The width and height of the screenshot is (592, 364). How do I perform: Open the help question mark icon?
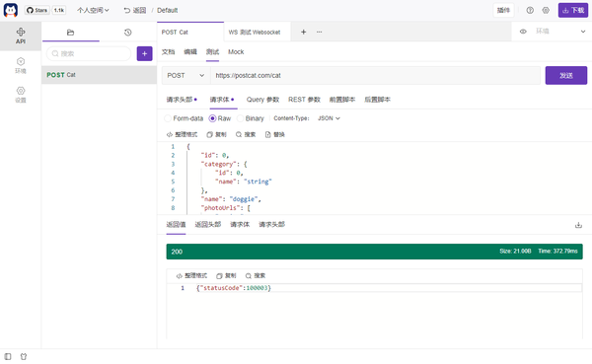pyautogui.click(x=530, y=10)
